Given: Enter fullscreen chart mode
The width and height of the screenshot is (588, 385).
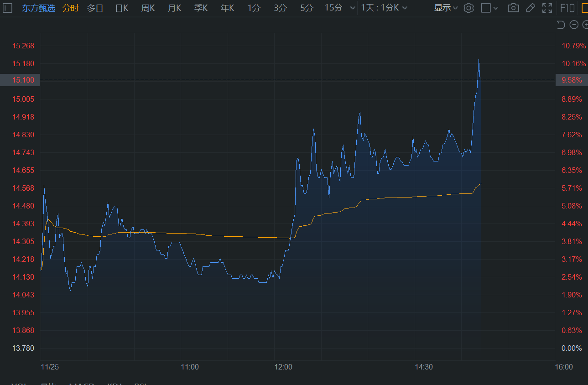Looking at the screenshot, I should tap(547, 8).
